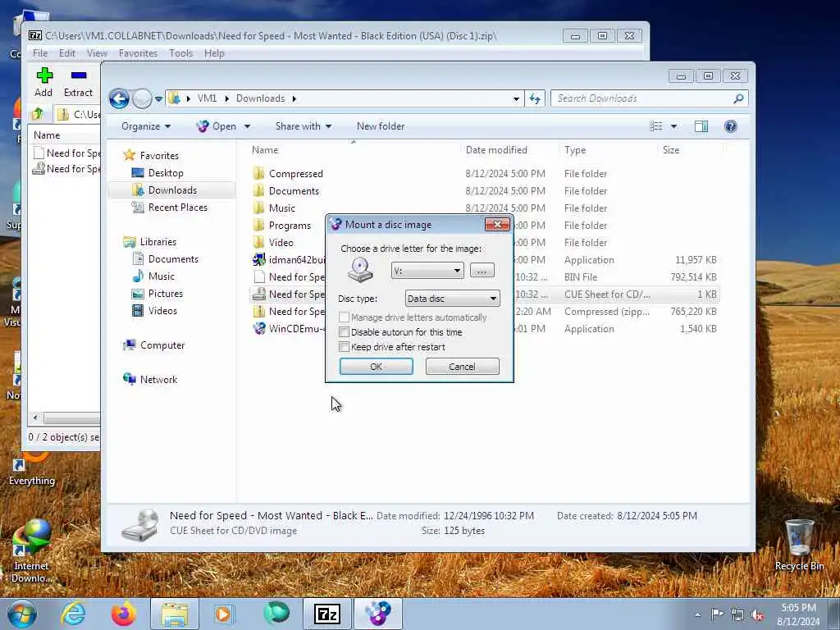The width and height of the screenshot is (840, 630).
Task: Click the browse "..." button in dialog
Action: point(482,271)
